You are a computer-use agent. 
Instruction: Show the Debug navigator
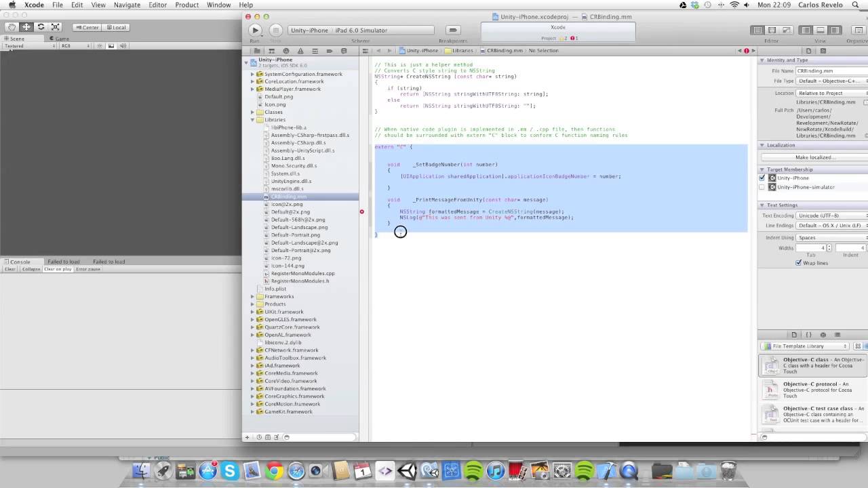pos(315,51)
